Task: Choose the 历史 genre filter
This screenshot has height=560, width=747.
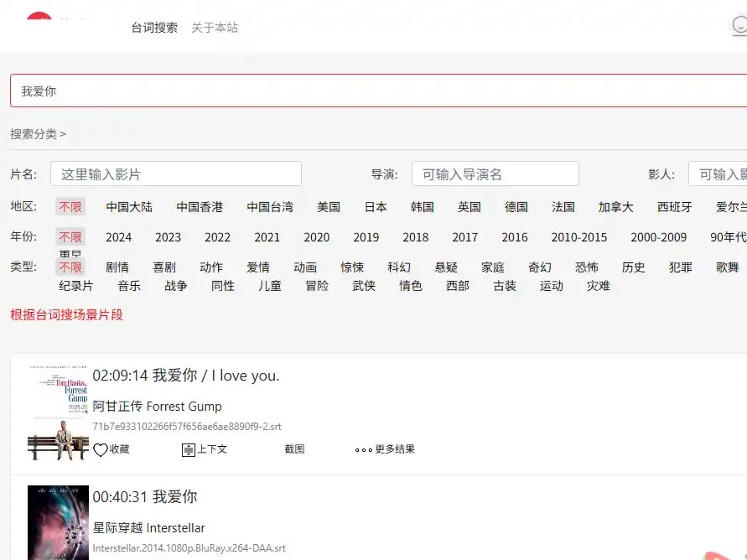Action: (x=634, y=267)
